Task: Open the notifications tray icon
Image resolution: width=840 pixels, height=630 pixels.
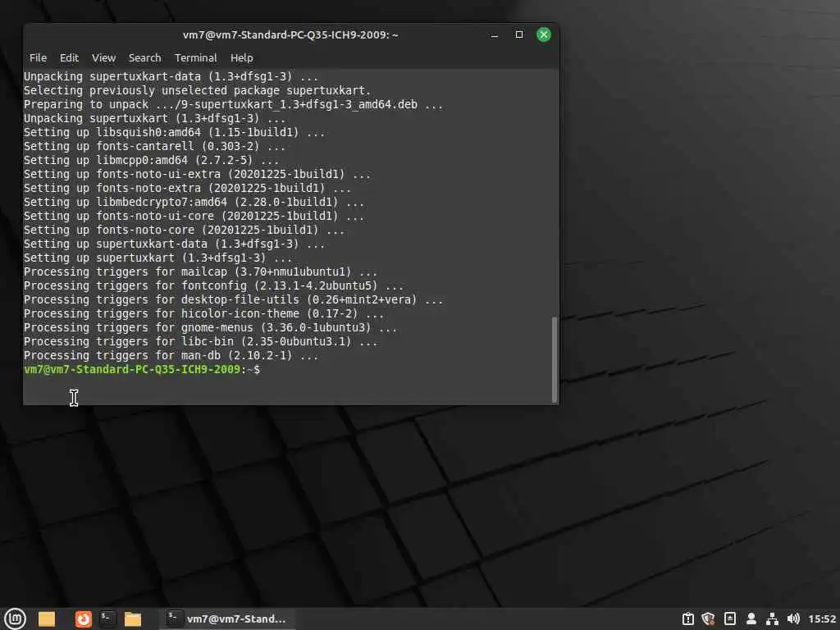Action: (729, 619)
